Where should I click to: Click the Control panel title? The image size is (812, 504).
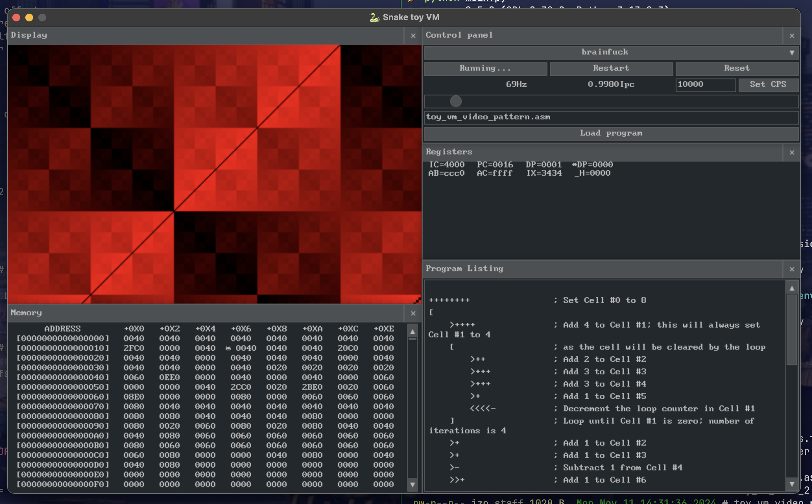point(459,35)
